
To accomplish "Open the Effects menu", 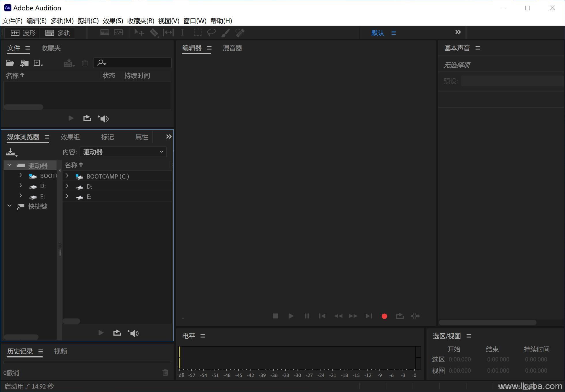I will click(x=113, y=21).
